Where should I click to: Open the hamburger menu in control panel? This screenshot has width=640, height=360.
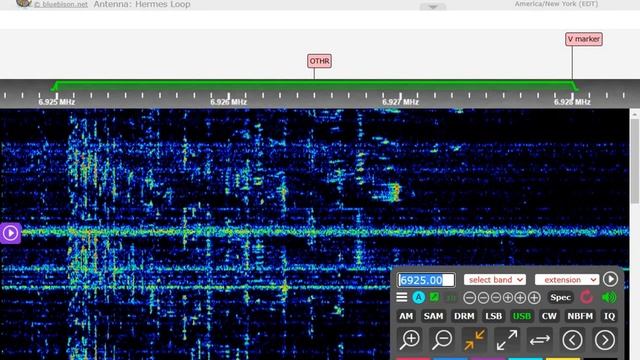pyautogui.click(x=402, y=297)
